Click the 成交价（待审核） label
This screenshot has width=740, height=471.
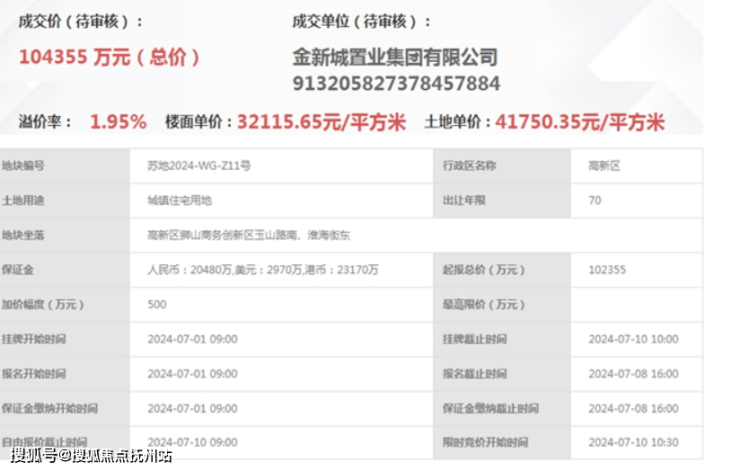[80, 22]
